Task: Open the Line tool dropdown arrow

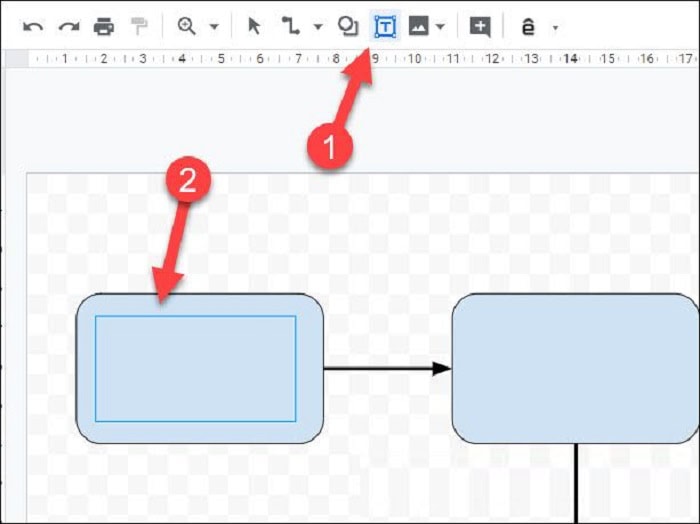Action: pos(318,28)
